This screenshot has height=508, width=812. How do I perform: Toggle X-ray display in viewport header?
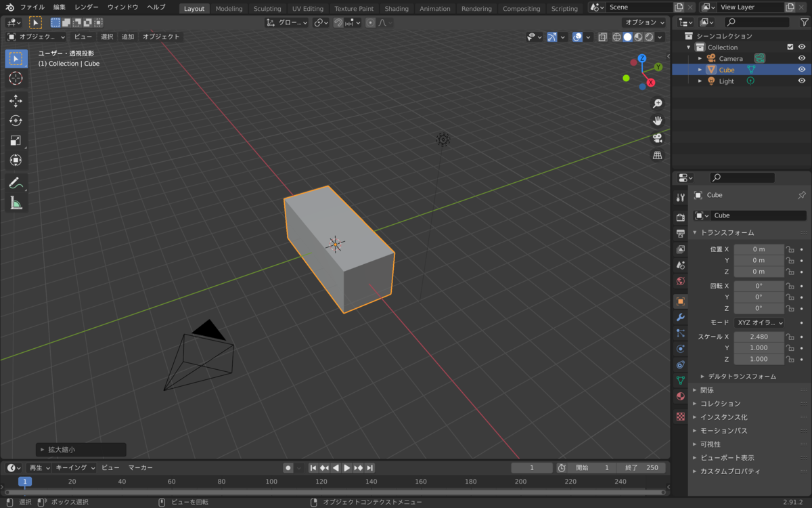pyautogui.click(x=602, y=37)
